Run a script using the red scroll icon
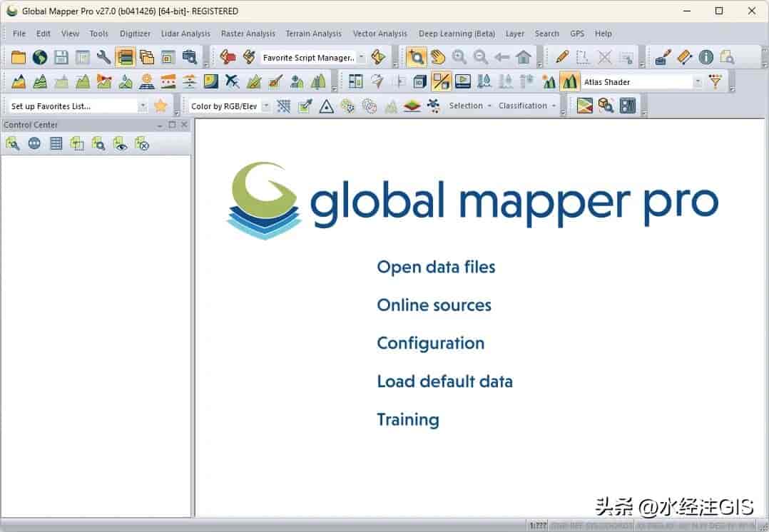This screenshot has width=769, height=532. 228,57
